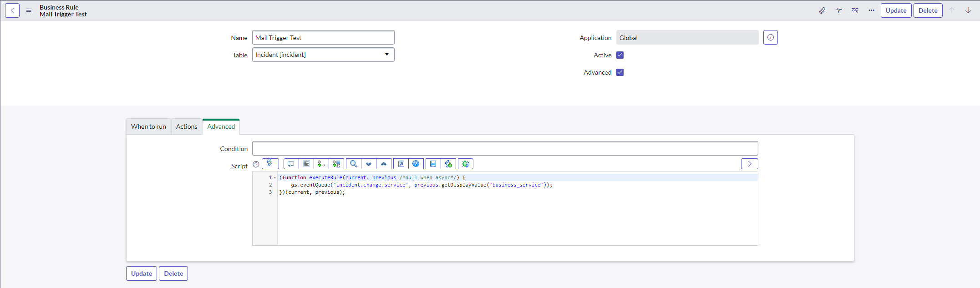Find previous match with up chevron
Viewport: 980px width, 288px height.
[x=384, y=164]
